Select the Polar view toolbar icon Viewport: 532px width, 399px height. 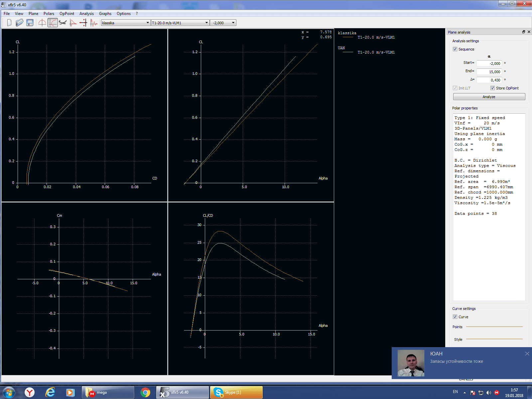[53, 23]
